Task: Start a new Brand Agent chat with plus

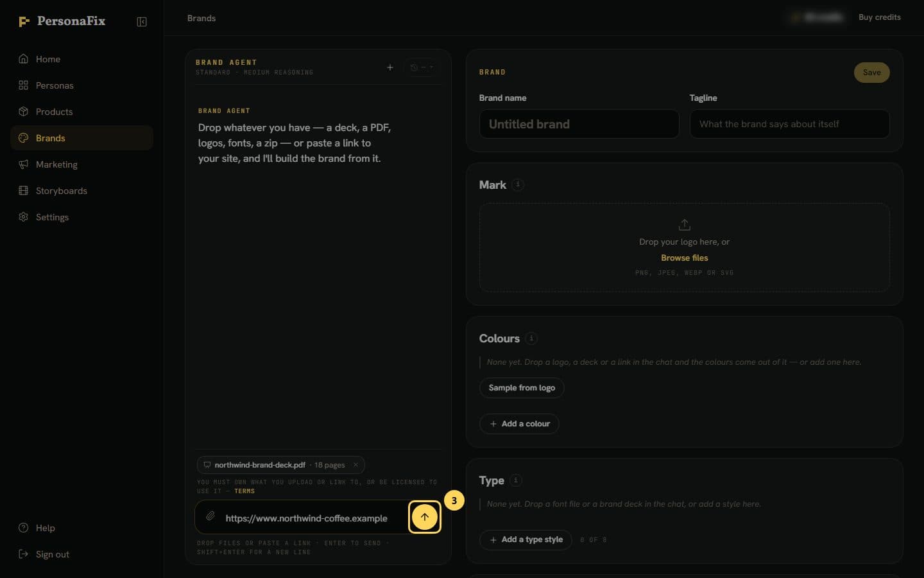Action: 389,67
